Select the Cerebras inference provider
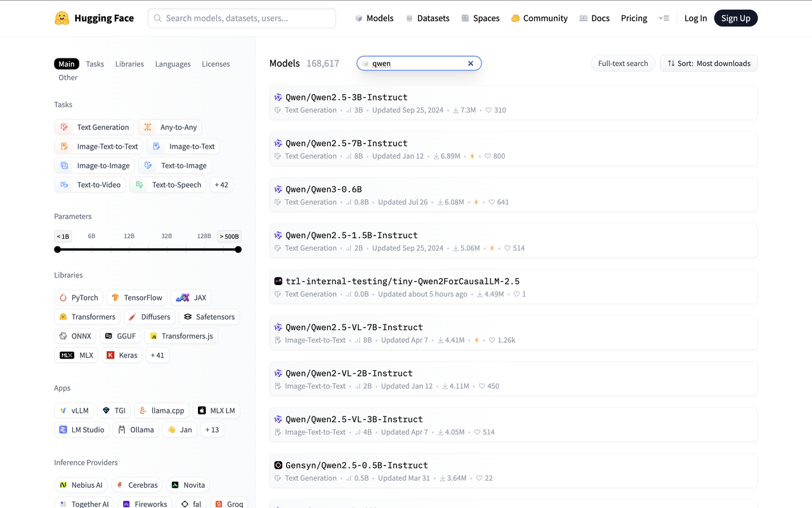This screenshot has width=812, height=508. click(x=136, y=485)
